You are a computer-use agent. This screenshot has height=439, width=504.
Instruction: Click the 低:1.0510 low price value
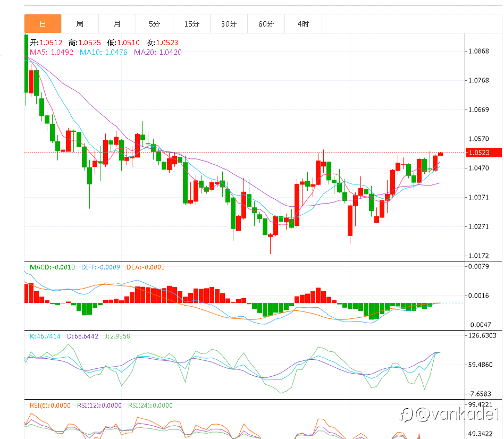[x=123, y=43]
